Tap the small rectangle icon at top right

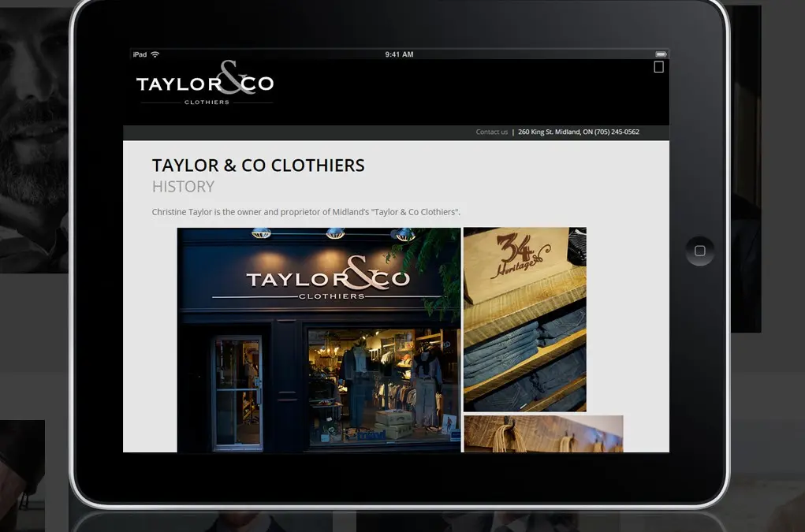pos(658,67)
